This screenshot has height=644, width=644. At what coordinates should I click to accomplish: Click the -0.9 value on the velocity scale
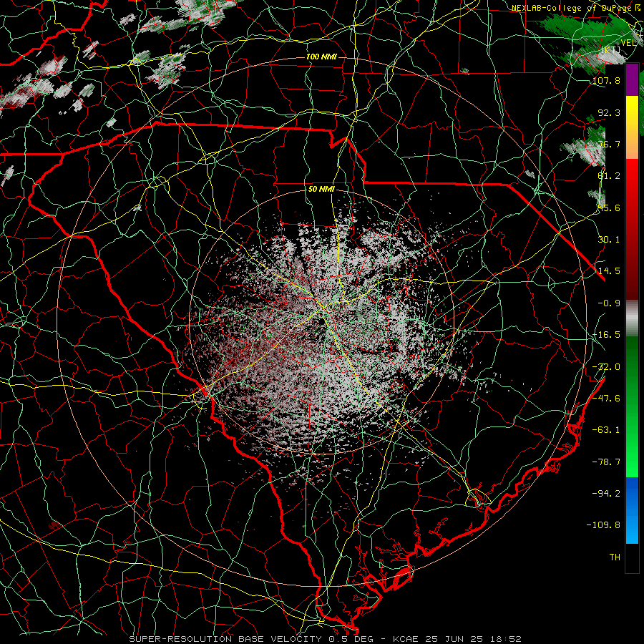609,303
